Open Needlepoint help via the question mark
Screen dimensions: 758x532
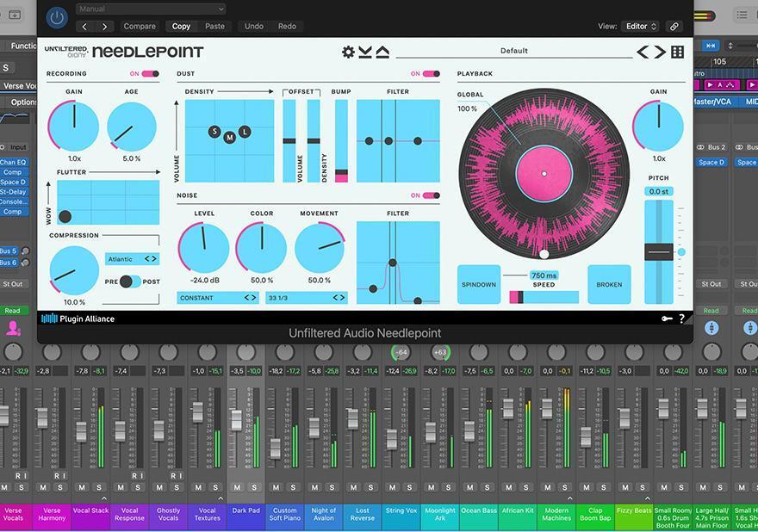(681, 318)
